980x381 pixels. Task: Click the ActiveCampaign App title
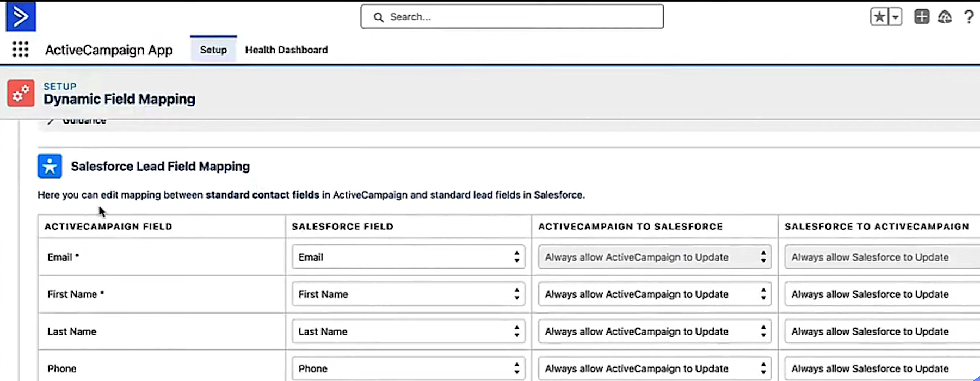(109, 50)
